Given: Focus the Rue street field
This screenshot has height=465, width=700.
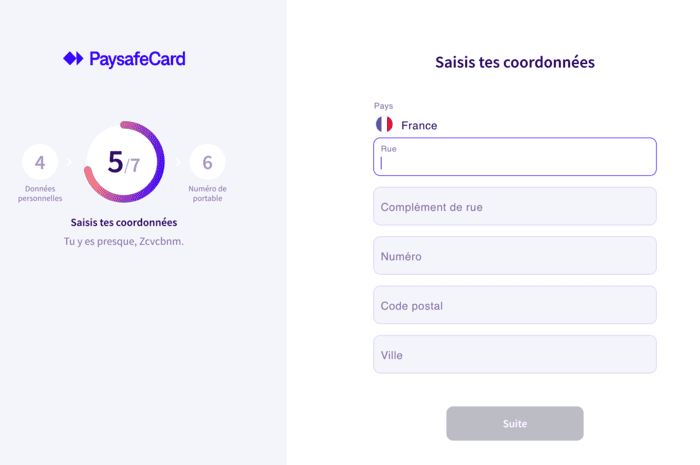Looking at the screenshot, I should [514, 158].
